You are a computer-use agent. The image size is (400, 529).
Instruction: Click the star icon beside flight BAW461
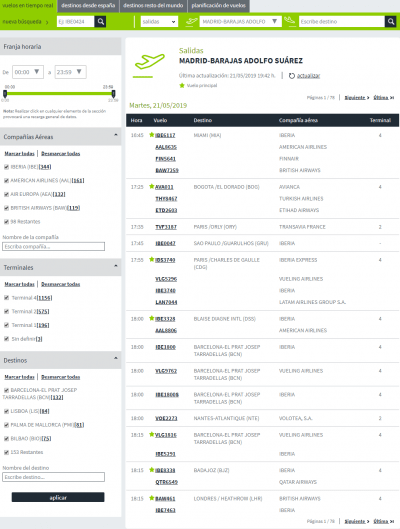[151, 498]
